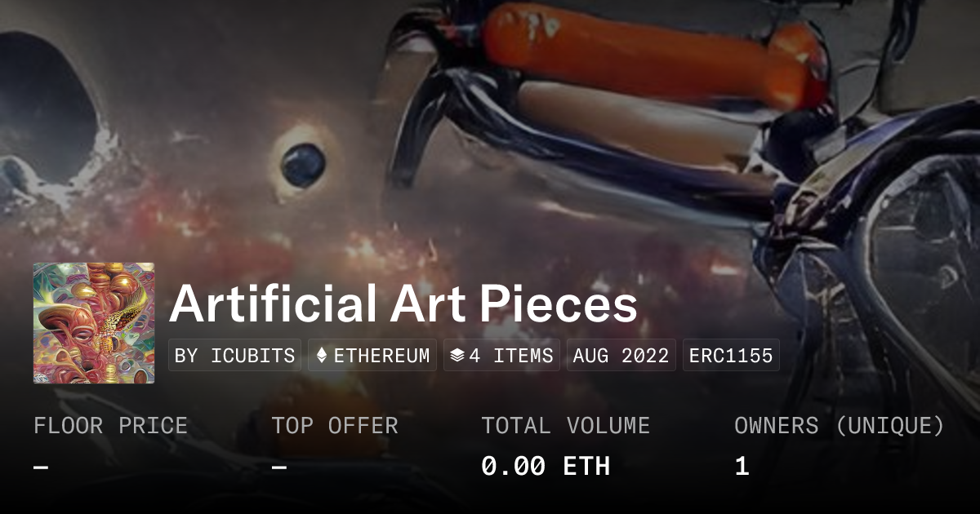The image size is (980, 514).
Task: Click the stacked layers items icon
Action: click(457, 356)
